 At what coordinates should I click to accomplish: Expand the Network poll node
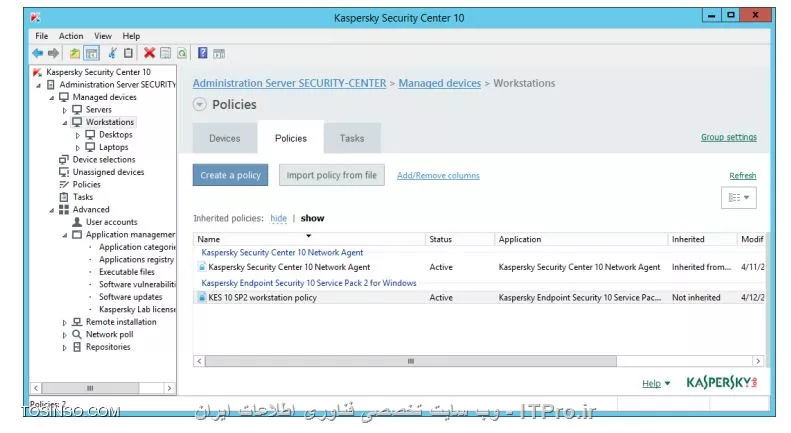(x=65, y=335)
